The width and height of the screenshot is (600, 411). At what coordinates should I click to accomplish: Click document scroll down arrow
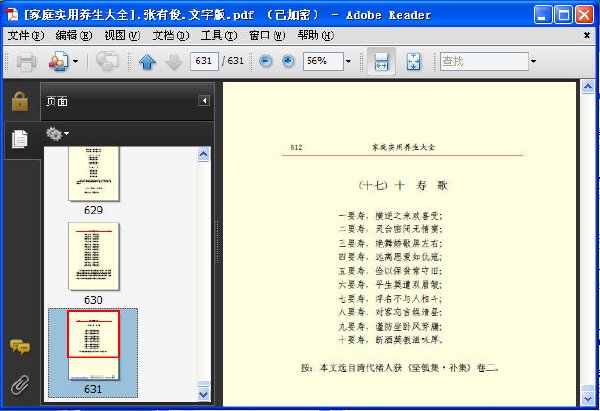587,399
